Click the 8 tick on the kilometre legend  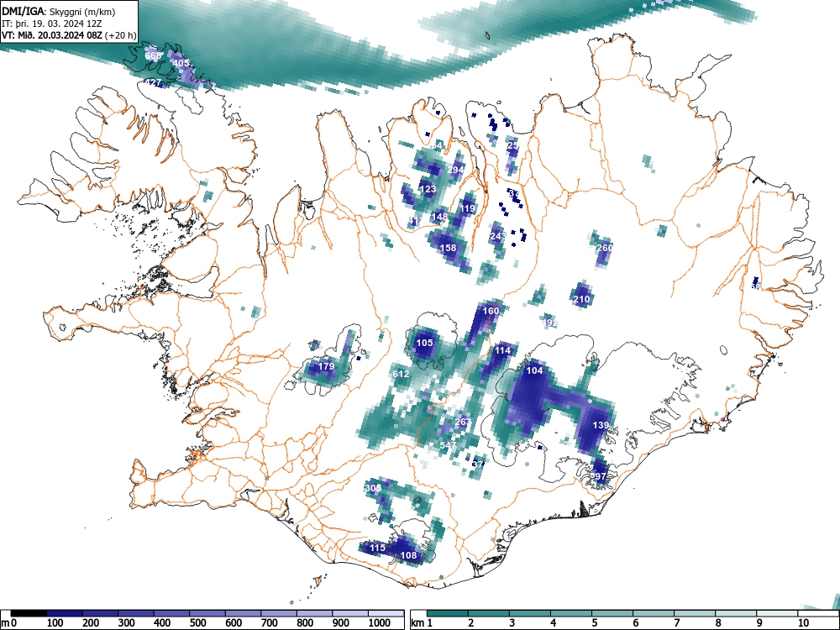tap(718, 623)
